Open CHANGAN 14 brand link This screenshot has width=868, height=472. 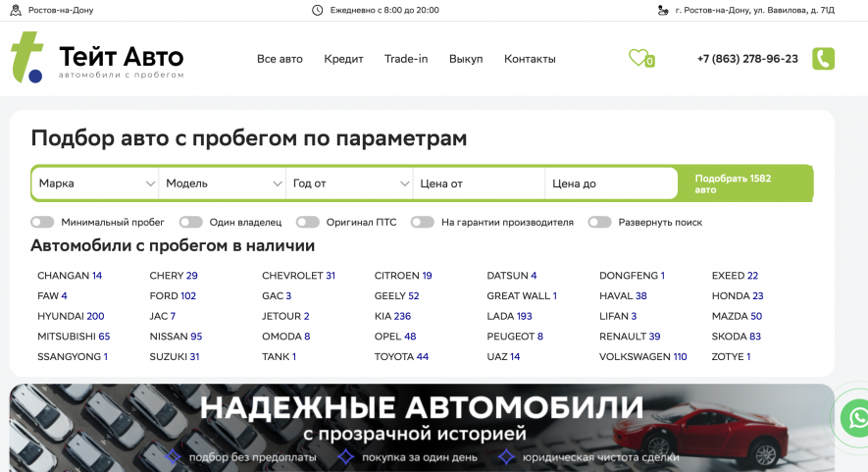(x=70, y=276)
